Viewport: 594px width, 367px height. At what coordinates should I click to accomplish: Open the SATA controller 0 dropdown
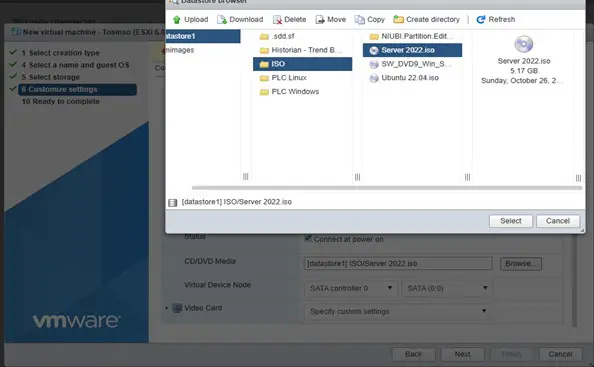coord(351,288)
